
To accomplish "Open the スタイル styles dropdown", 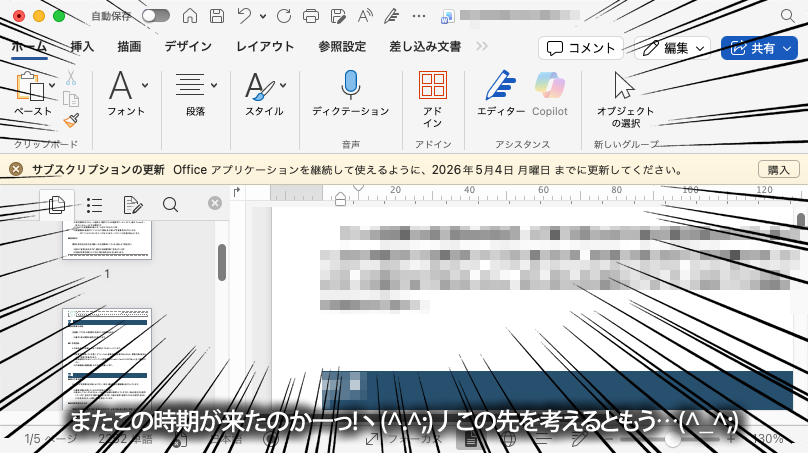I will coord(264,93).
